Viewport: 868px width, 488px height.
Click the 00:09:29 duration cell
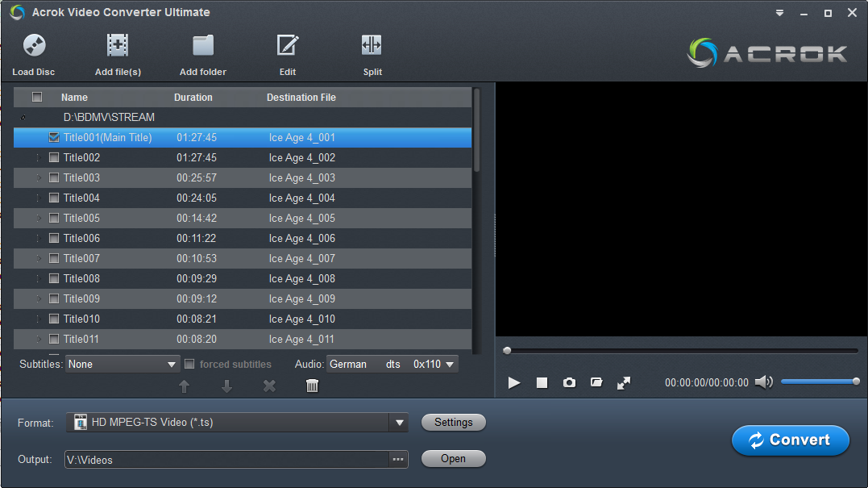point(197,278)
